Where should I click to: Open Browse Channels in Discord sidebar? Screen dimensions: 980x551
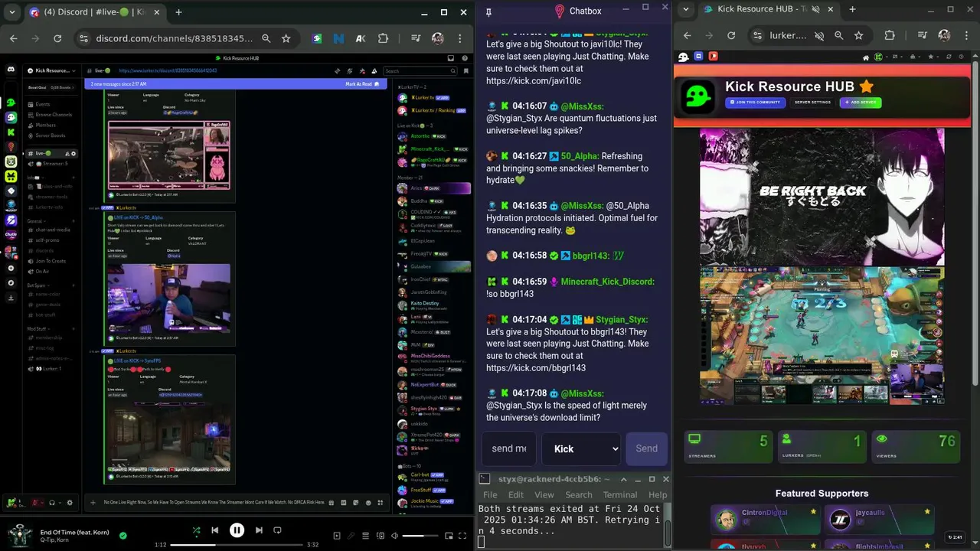pyautogui.click(x=54, y=115)
